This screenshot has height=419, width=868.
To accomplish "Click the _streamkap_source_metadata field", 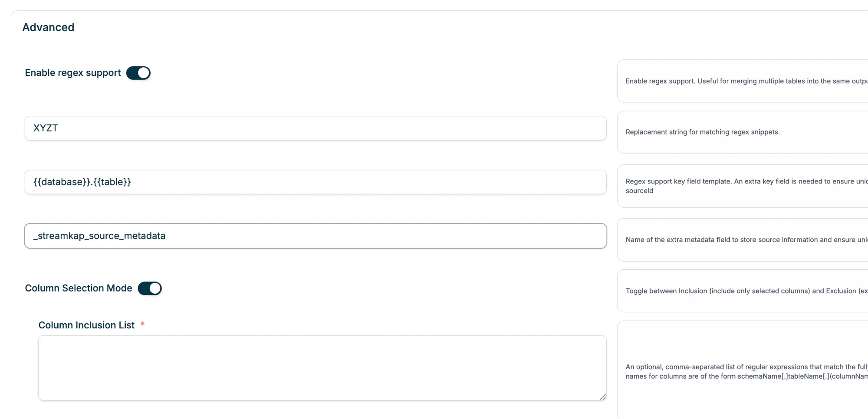I will 316,236.
